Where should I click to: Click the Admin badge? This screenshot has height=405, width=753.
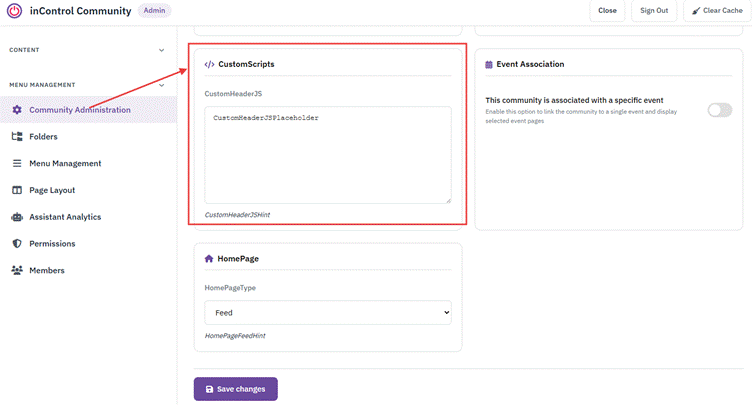click(154, 11)
